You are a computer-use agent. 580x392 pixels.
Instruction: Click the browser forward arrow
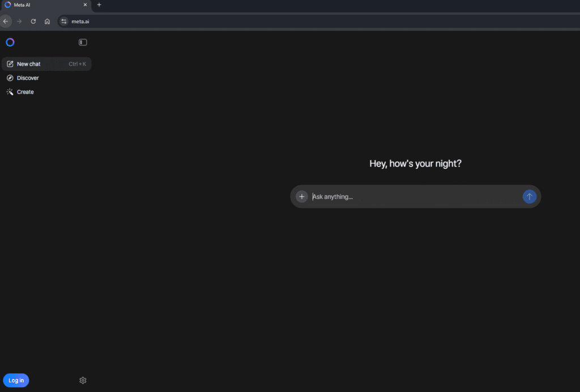(19, 22)
